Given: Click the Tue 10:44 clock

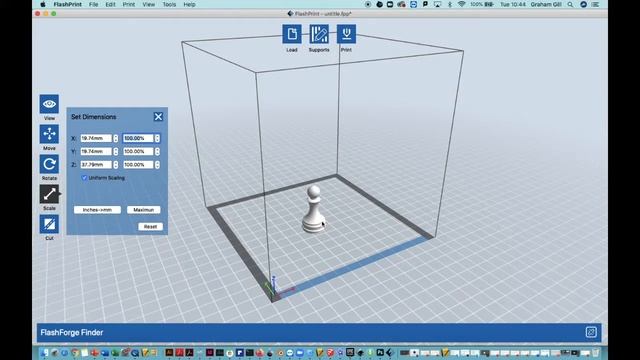Looking at the screenshot, I should 513,4.
